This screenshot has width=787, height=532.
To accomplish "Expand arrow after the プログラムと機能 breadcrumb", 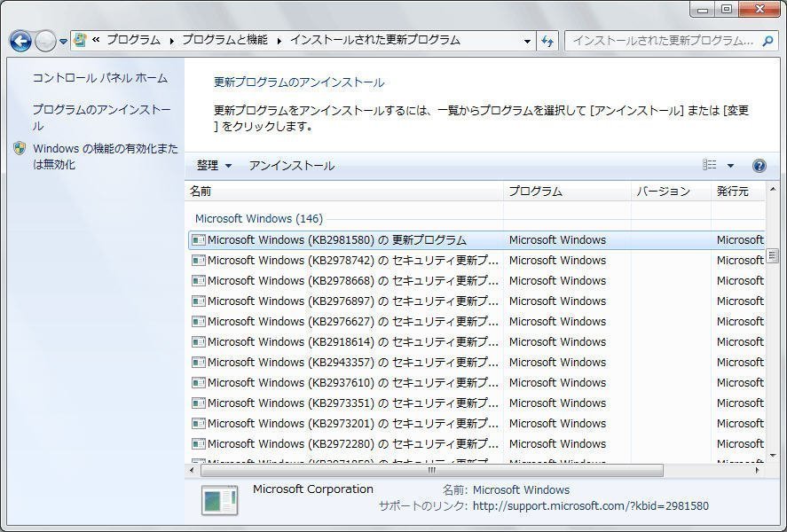I will [x=279, y=41].
